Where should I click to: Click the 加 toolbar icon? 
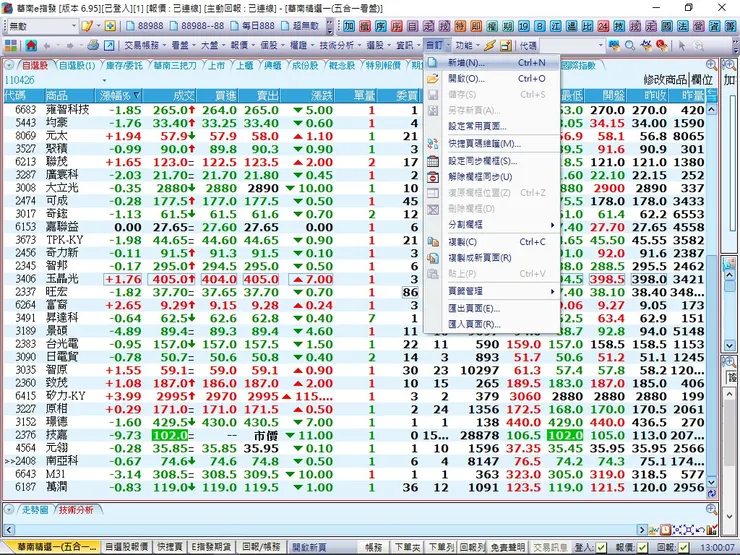(x=349, y=26)
